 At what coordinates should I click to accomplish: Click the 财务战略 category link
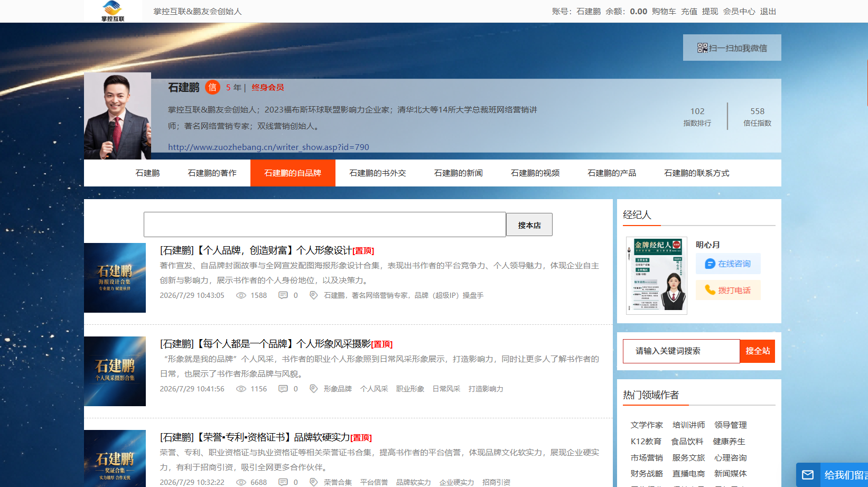point(647,474)
